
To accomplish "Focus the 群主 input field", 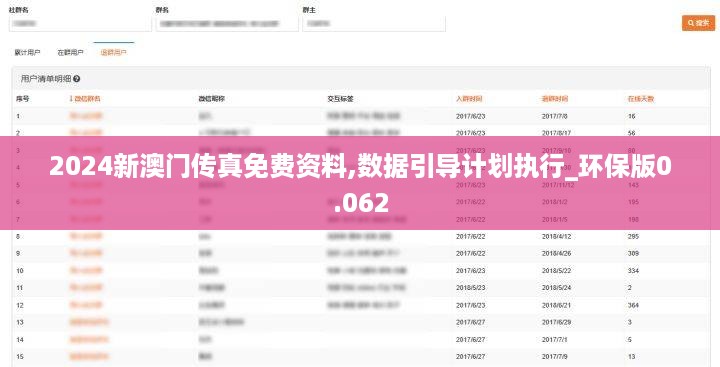I will tap(374, 24).
